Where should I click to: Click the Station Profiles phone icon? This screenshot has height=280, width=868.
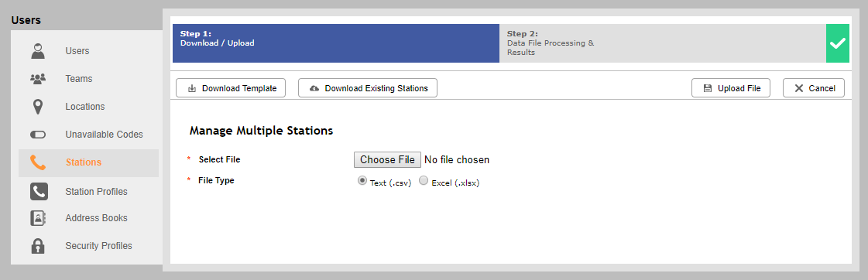tap(38, 192)
